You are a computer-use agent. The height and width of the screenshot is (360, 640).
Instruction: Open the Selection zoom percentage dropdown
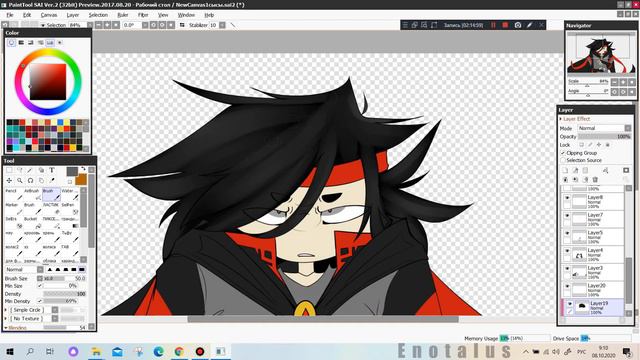pos(90,25)
